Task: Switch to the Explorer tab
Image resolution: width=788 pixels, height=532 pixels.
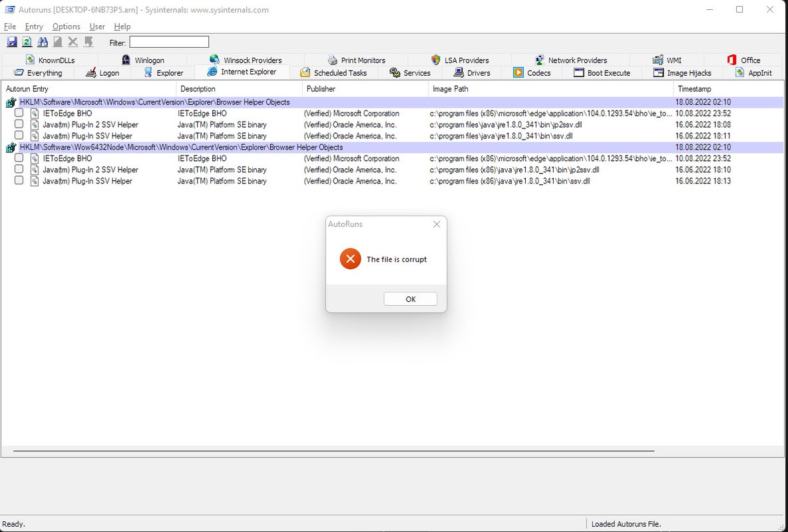Action: click(x=163, y=73)
